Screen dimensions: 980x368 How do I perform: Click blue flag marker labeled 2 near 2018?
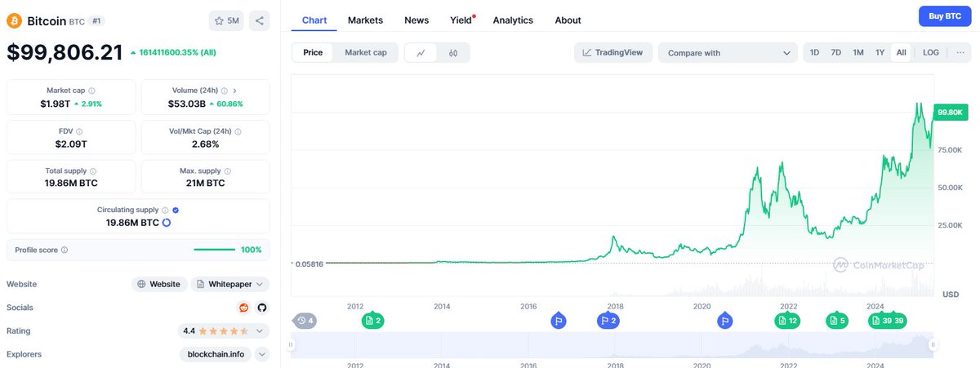[608, 321]
